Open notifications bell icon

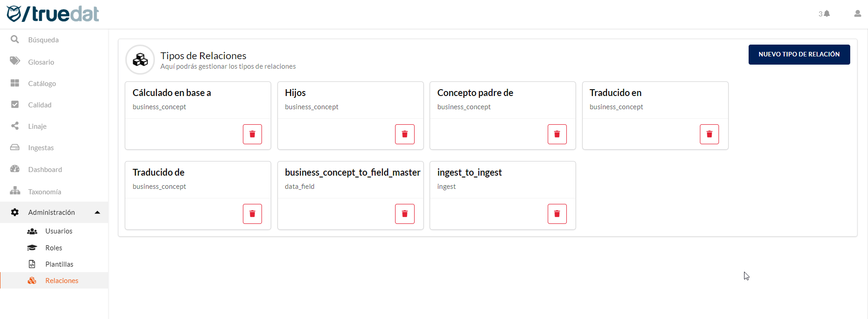pyautogui.click(x=827, y=14)
